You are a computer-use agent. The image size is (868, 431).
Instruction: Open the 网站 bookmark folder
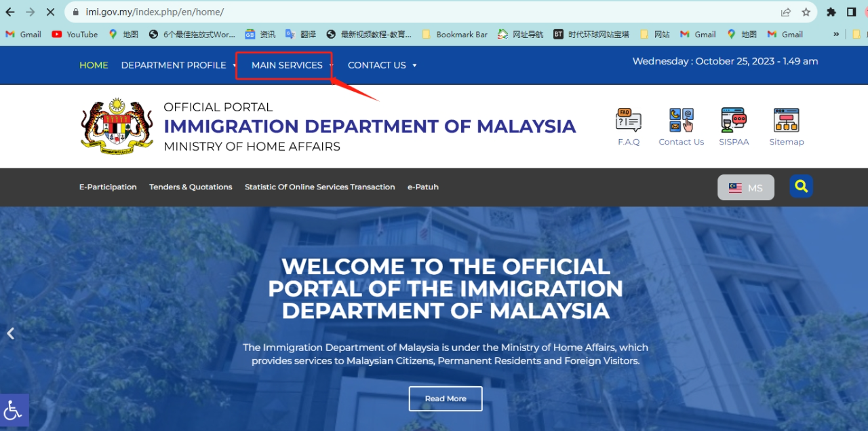654,34
